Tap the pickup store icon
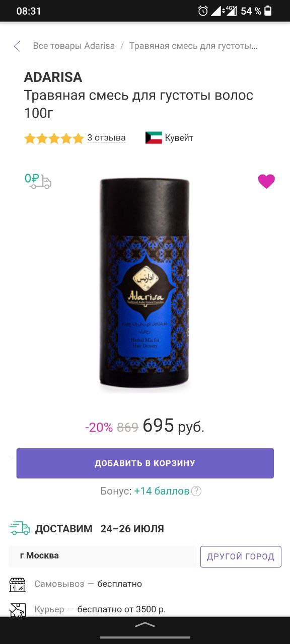This screenshot has width=290, height=644. (x=17, y=584)
